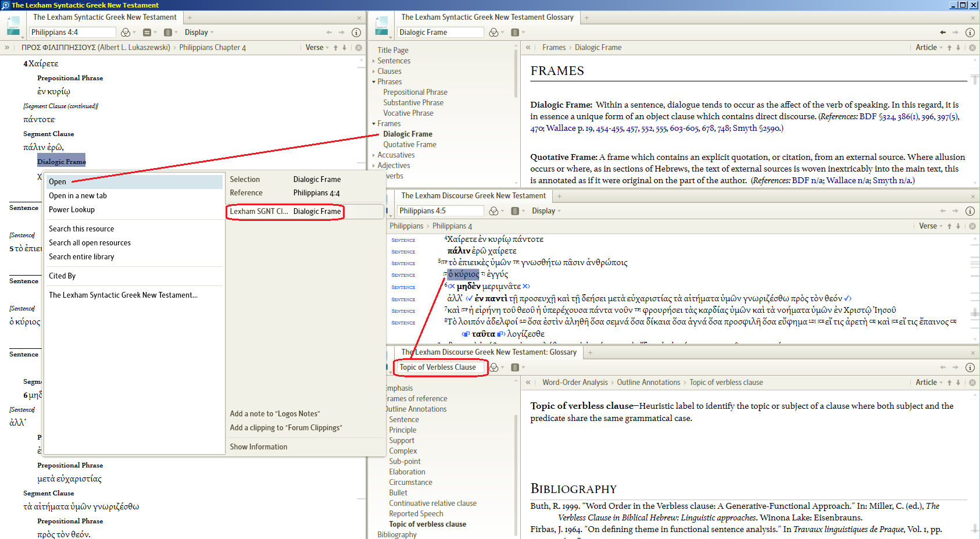Click The Lexham Syntactic Greek New Testament… entry
Screen dimensions: 980x539
coord(123,295)
